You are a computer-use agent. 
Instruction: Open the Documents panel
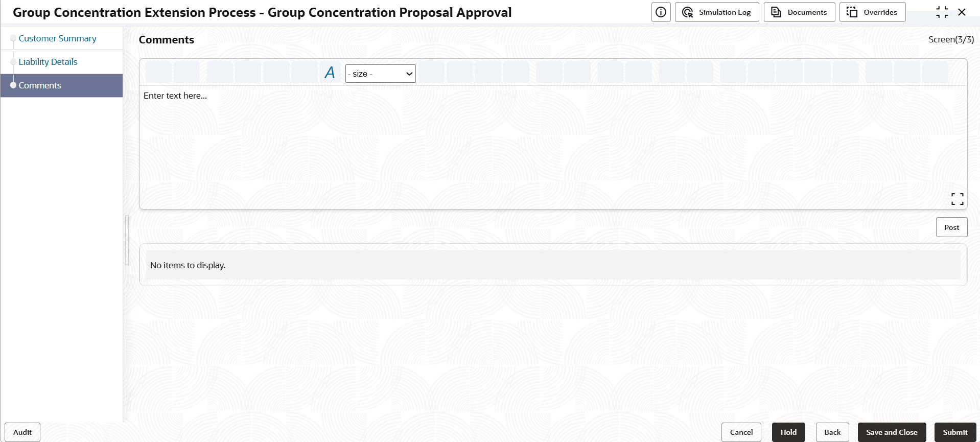click(x=799, y=12)
